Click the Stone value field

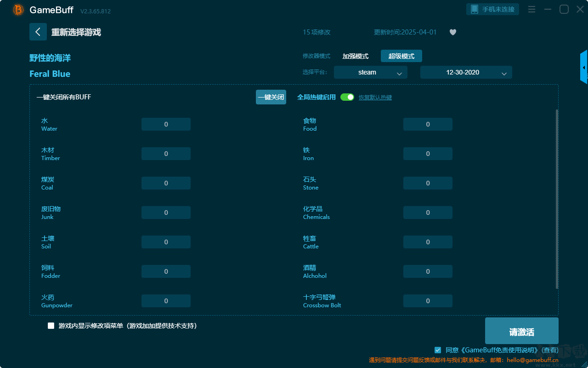click(x=428, y=183)
